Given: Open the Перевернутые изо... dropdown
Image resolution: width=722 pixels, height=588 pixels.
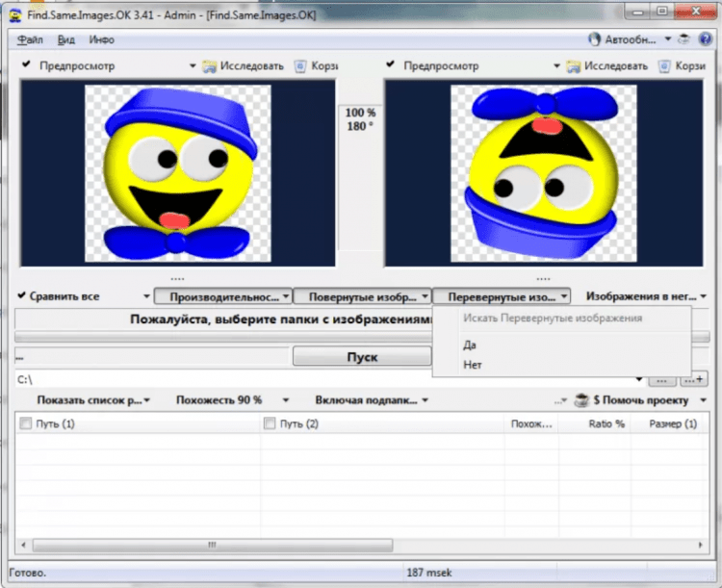Looking at the screenshot, I should pos(502,297).
